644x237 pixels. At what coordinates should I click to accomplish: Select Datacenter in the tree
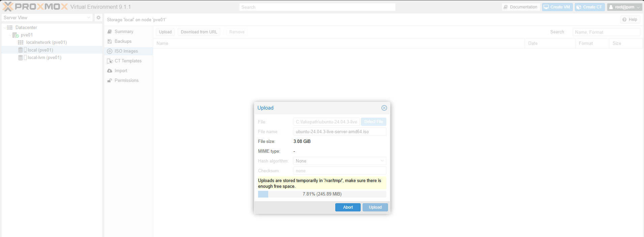(x=52, y=28)
